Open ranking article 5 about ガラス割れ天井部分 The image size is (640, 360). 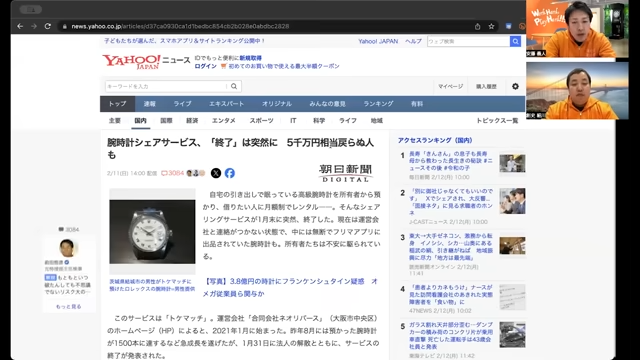[x=451, y=336]
